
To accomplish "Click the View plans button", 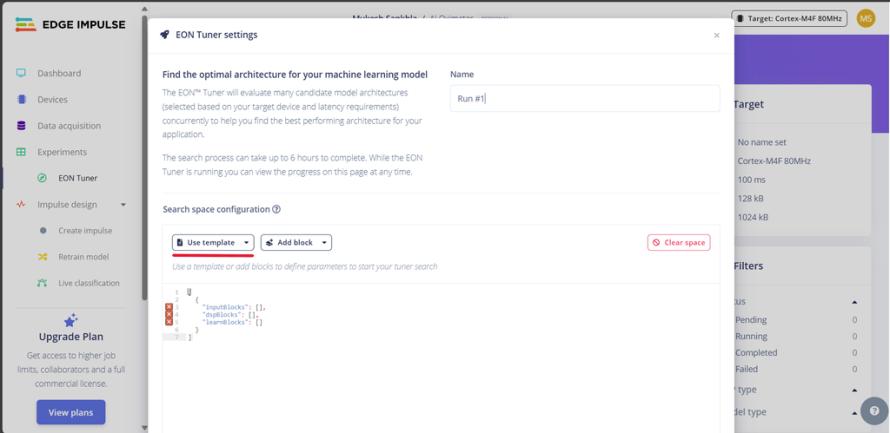I will [x=71, y=413].
